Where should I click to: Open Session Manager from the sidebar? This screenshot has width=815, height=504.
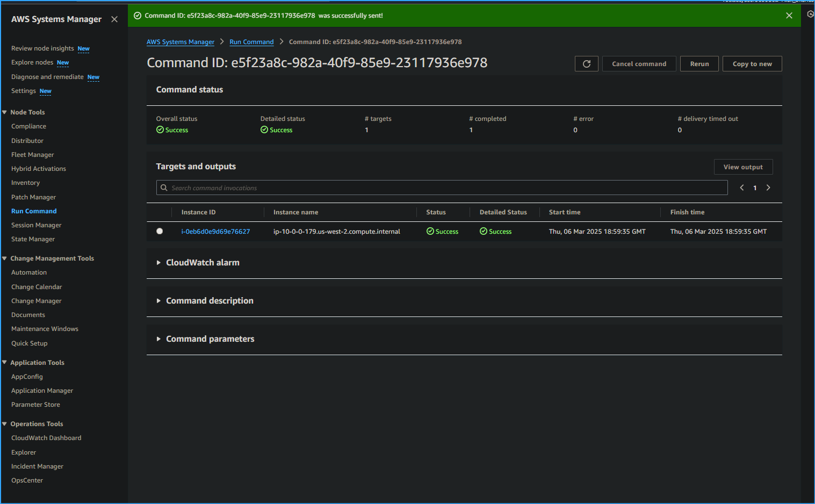[36, 225]
